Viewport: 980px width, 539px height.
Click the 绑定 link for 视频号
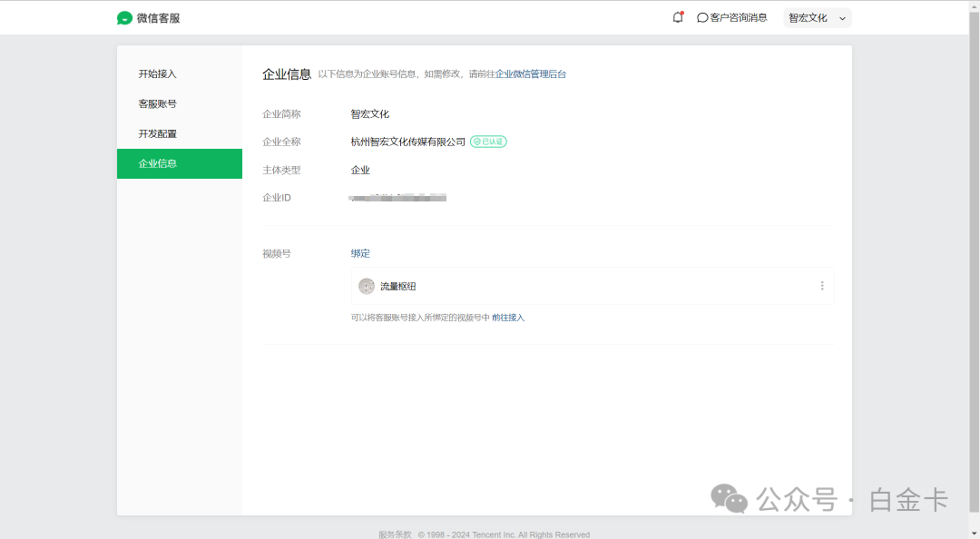click(360, 253)
